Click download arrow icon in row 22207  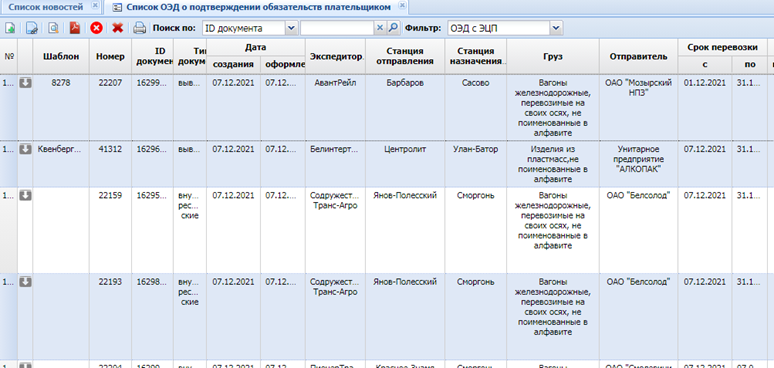[x=25, y=83]
